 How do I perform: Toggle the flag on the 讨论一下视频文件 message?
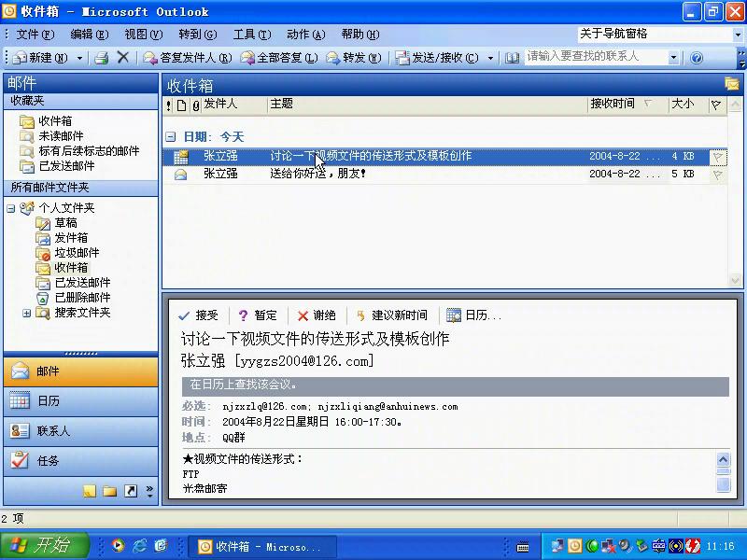[717, 157]
